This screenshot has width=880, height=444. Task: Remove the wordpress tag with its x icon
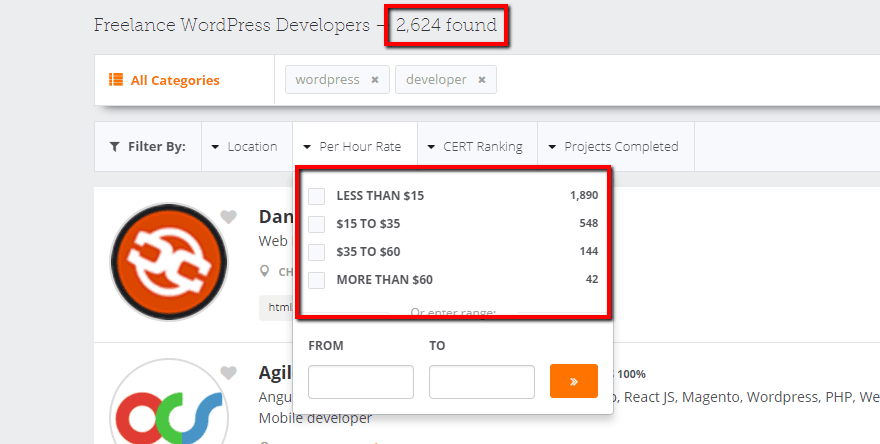pos(375,80)
